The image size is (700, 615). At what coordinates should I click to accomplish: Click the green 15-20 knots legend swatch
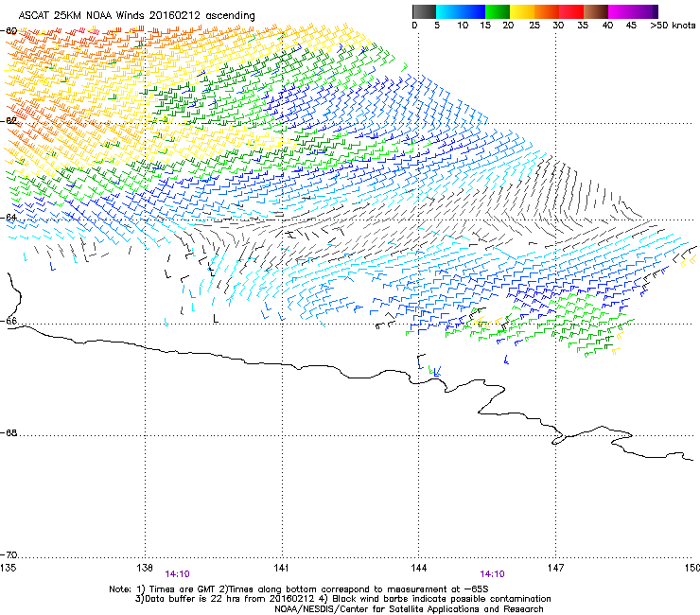click(498, 11)
